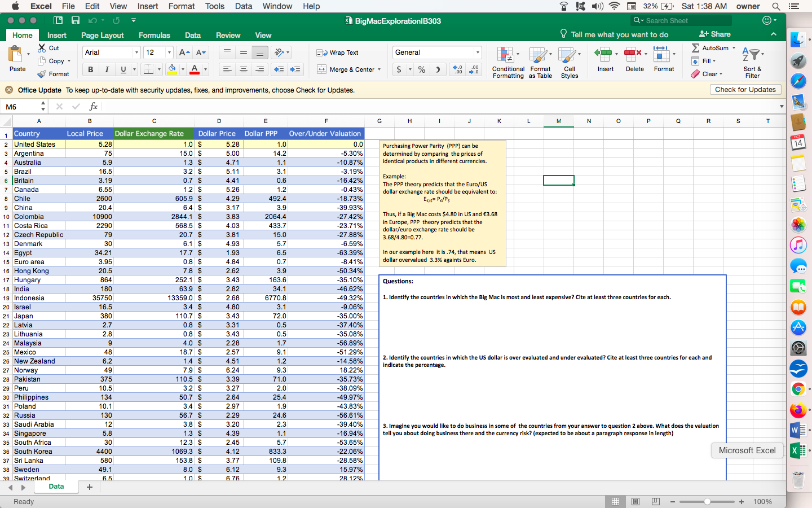Click the Check for Updates button

[745, 89]
